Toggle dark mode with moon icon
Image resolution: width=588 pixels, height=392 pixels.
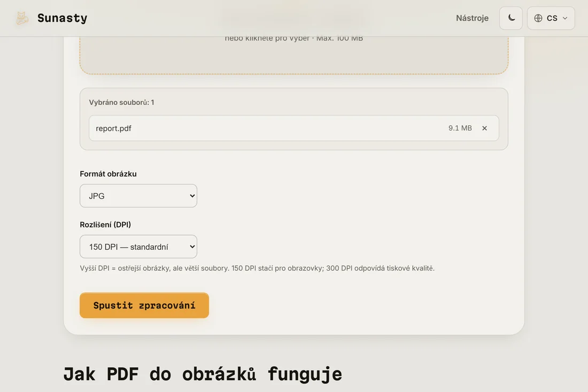tap(510, 18)
